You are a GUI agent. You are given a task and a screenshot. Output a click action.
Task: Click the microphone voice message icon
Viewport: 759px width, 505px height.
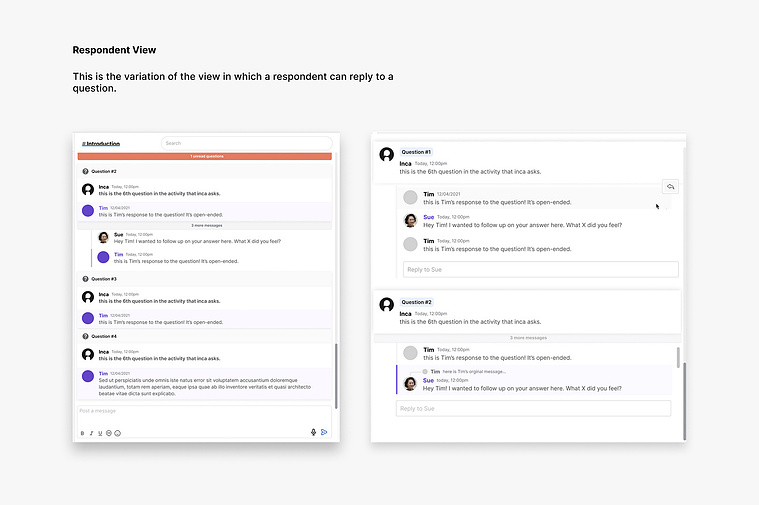coord(313,432)
